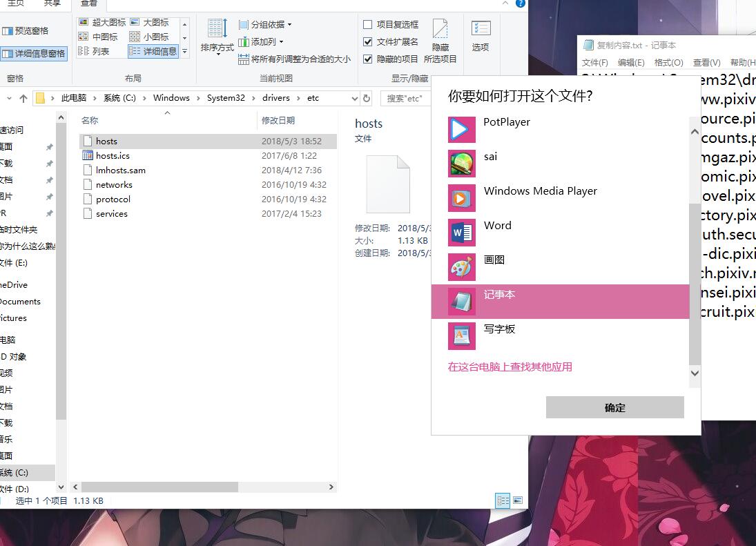This screenshot has height=546, width=756.
Task: Open address bar history dropdown
Action: pos(355,98)
